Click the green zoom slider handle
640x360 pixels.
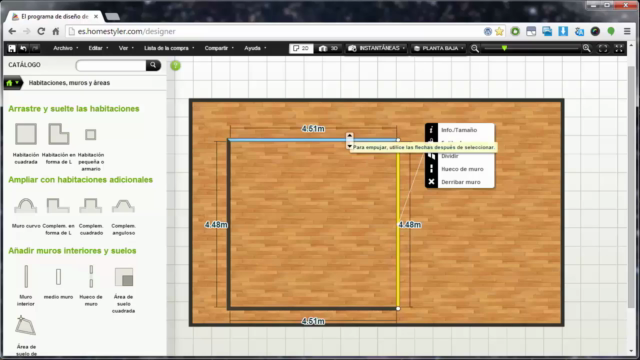click(x=504, y=48)
